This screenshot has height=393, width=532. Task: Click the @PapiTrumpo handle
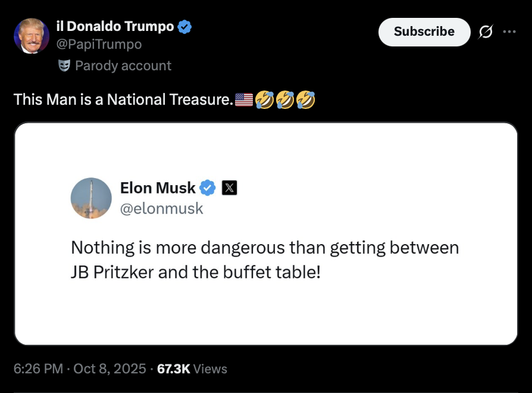pyautogui.click(x=99, y=44)
